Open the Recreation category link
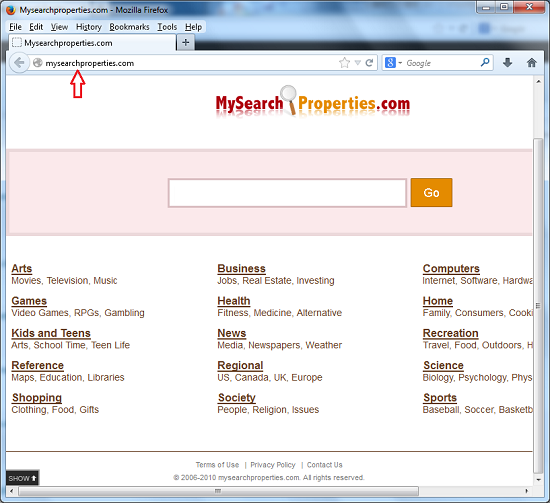Screen dimensions: 550x503 [451, 333]
